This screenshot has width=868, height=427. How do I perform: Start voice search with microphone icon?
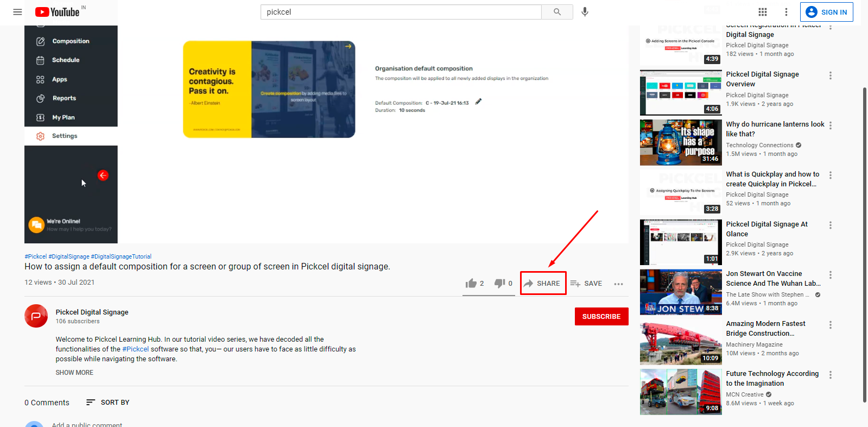tap(585, 12)
